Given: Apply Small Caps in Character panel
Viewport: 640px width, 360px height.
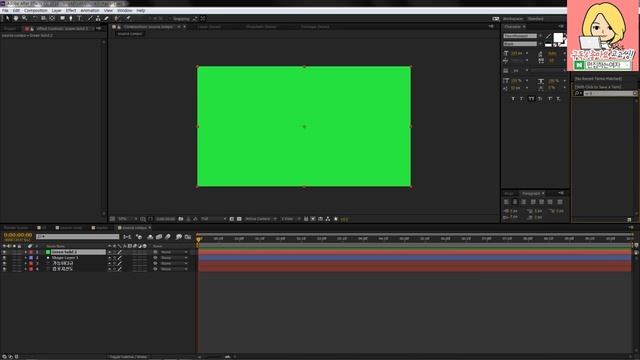Looking at the screenshot, I should [540, 99].
